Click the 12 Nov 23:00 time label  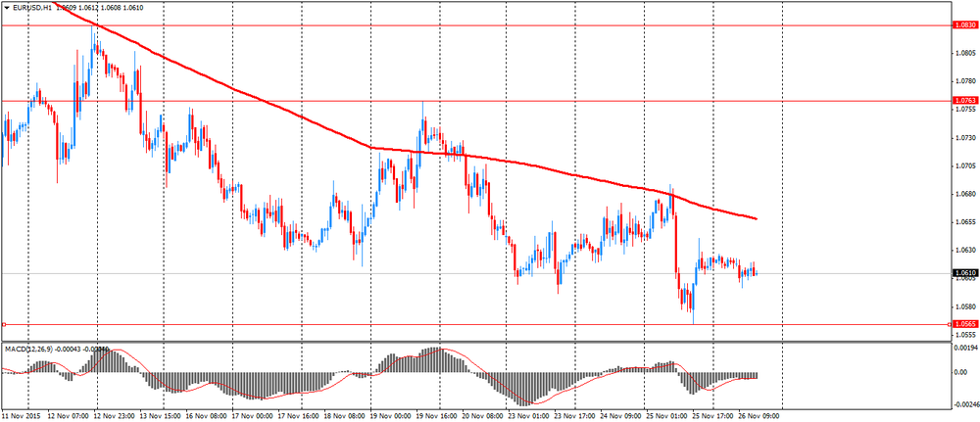113,414
